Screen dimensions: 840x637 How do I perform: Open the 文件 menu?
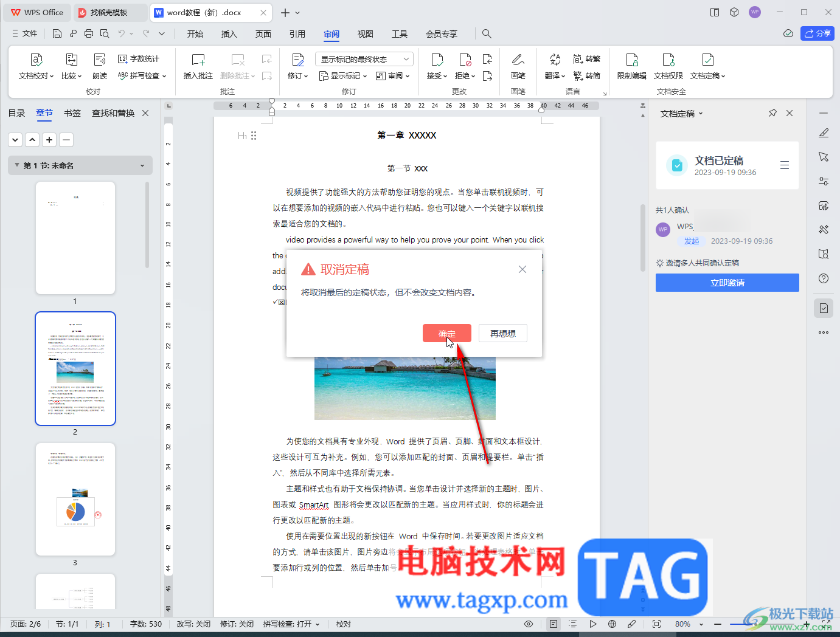[x=25, y=33]
